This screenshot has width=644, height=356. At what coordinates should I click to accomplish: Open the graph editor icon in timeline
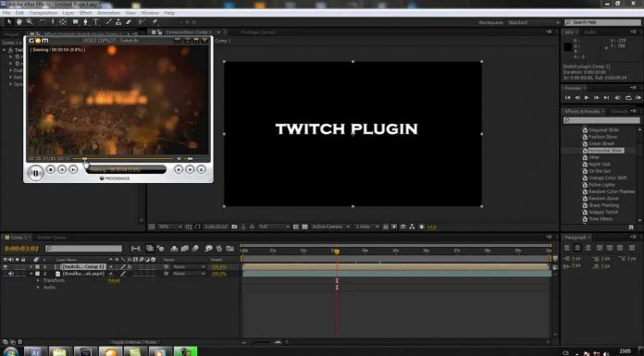pyautogui.click(x=230, y=249)
